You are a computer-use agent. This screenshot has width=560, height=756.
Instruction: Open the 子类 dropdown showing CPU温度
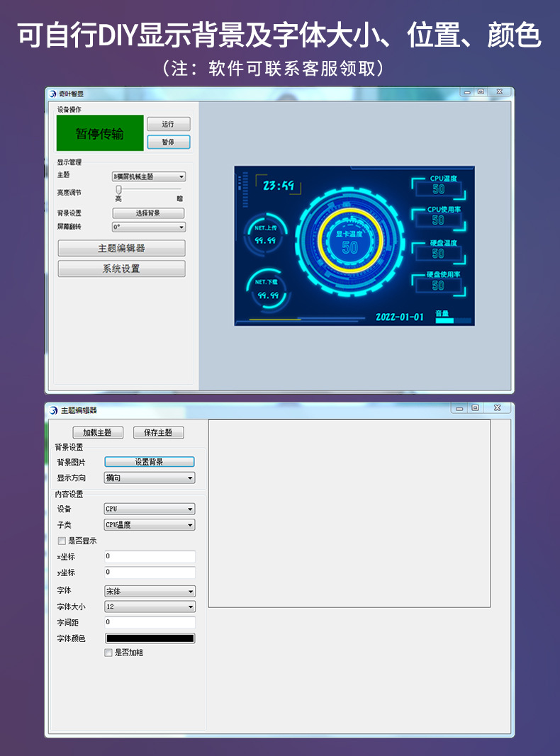(150, 524)
